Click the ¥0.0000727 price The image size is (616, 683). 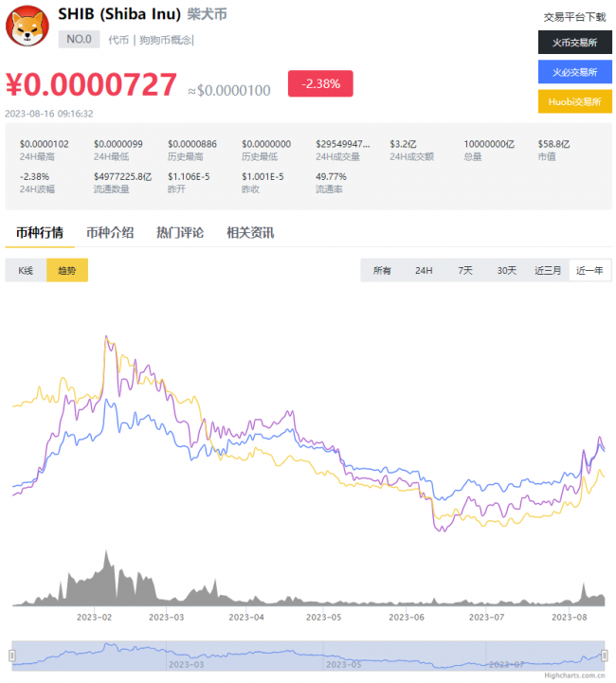tap(91, 84)
